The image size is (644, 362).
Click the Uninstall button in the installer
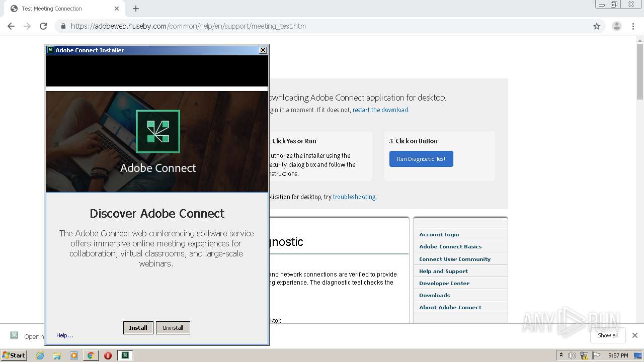[173, 328]
